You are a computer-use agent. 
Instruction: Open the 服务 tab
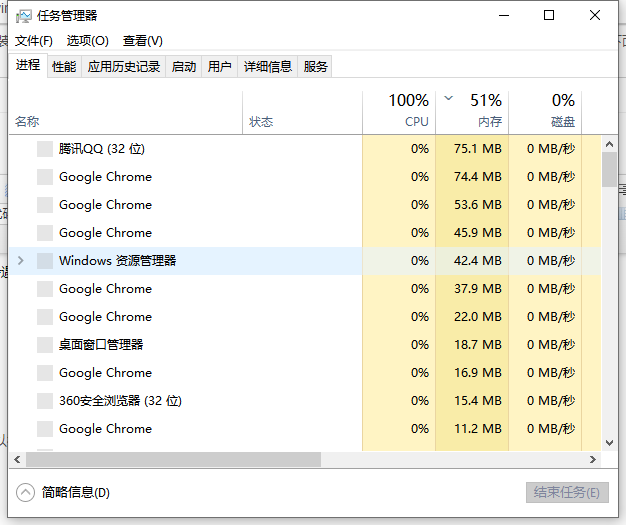click(316, 67)
